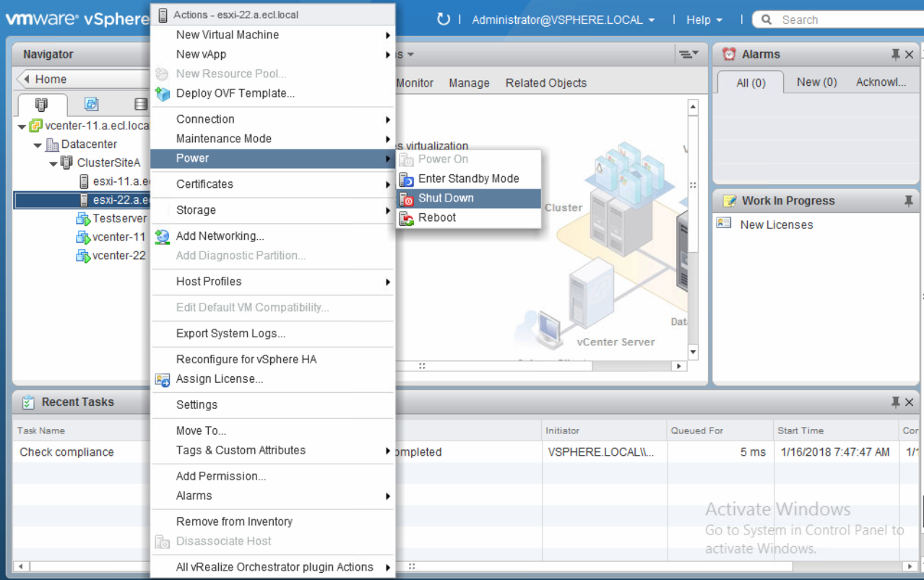The height and width of the screenshot is (580, 924).
Task: Switch to the Monitor tab
Action: (x=415, y=83)
